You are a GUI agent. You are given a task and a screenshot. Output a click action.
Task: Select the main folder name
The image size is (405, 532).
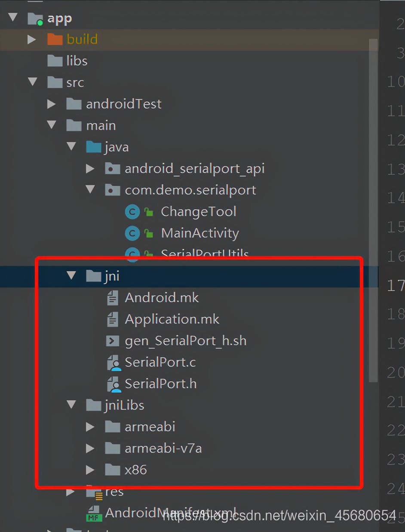click(x=101, y=125)
